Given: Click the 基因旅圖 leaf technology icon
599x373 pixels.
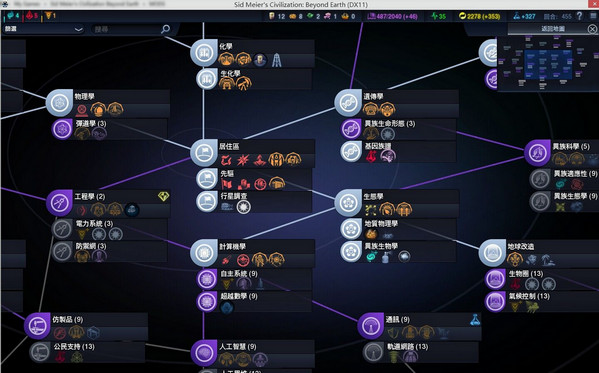Looking at the screenshot, I should coord(351,152).
